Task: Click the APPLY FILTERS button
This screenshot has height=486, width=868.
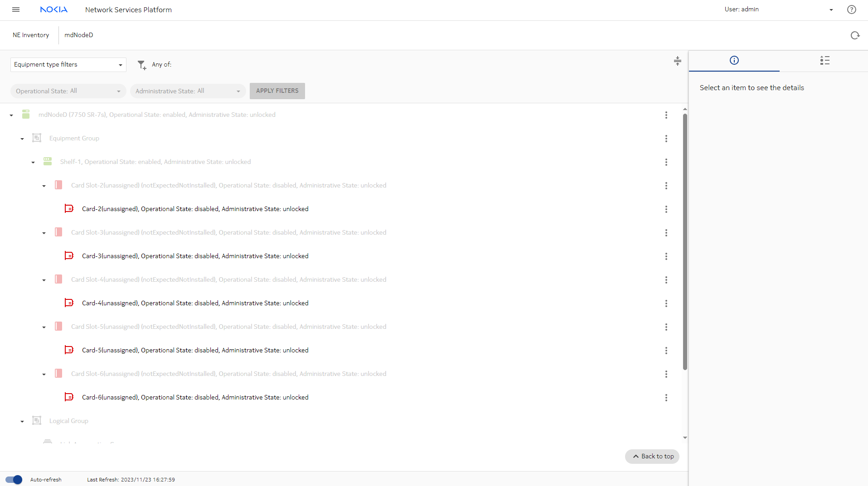Action: (277, 91)
